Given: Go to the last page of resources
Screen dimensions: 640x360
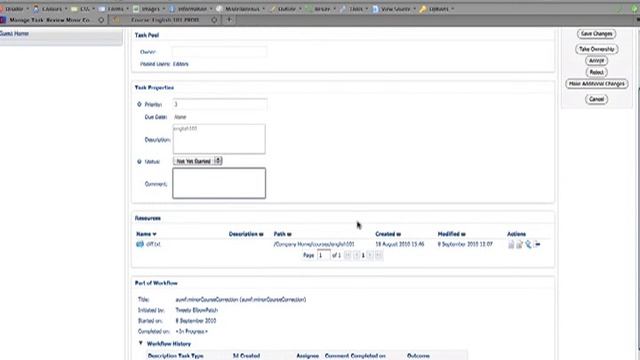Looking at the screenshot, I should point(379,255).
